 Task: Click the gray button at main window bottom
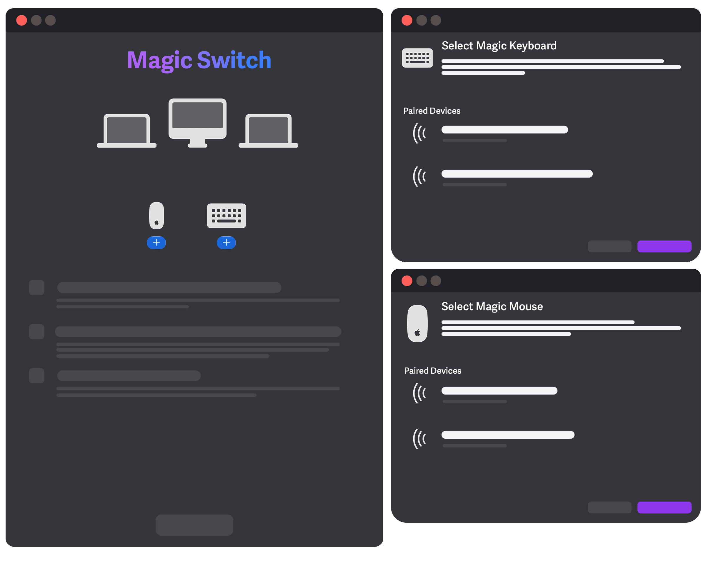point(194,525)
